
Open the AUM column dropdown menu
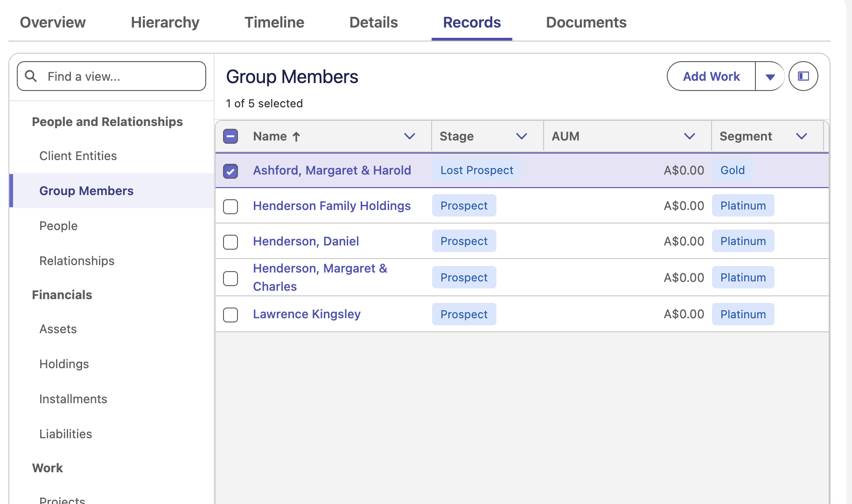(690, 136)
